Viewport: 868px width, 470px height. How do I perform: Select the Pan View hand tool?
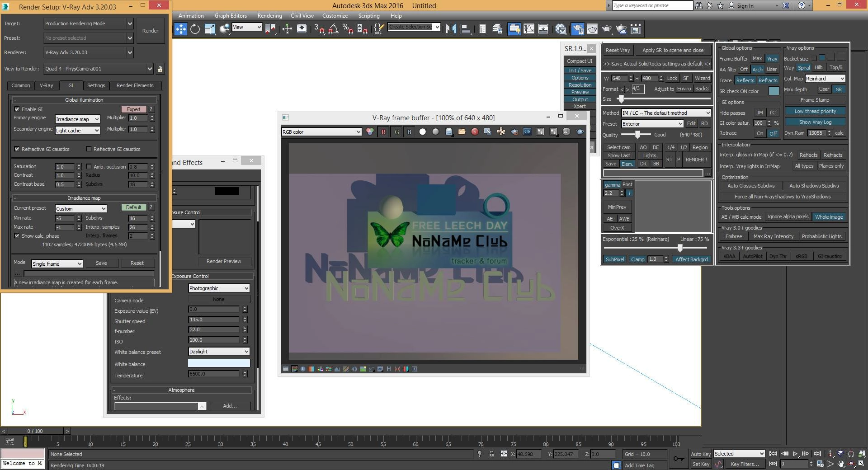coord(841,464)
